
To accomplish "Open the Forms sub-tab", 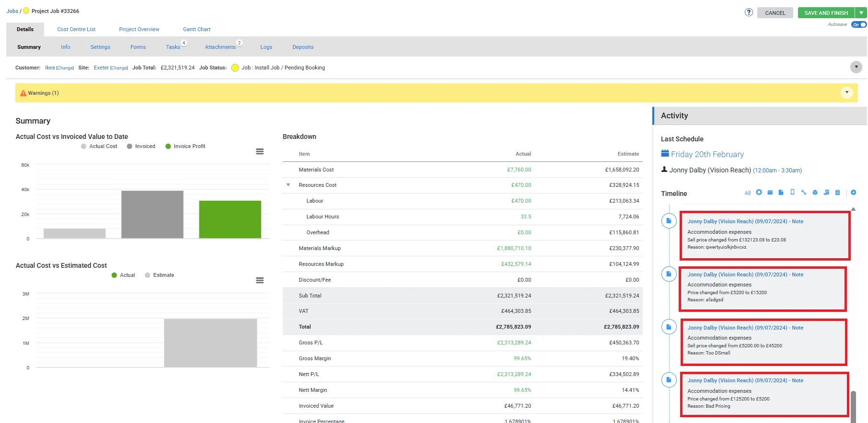I will pyautogui.click(x=138, y=47).
